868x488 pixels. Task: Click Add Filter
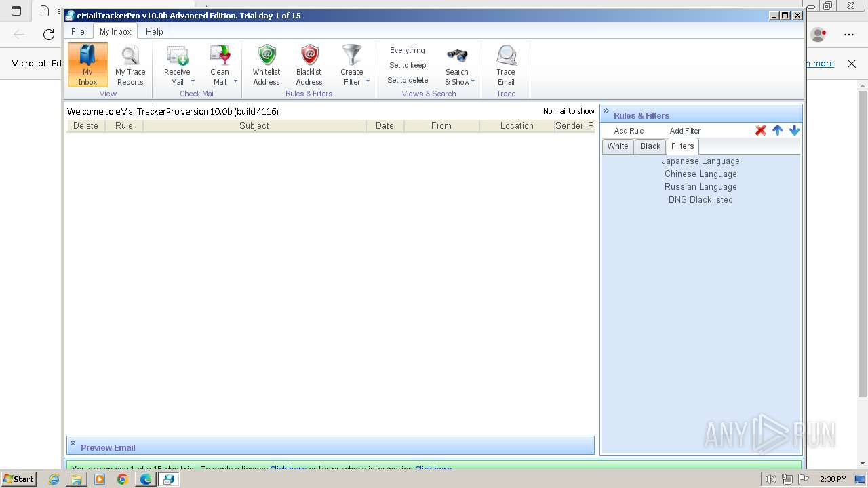(x=685, y=131)
